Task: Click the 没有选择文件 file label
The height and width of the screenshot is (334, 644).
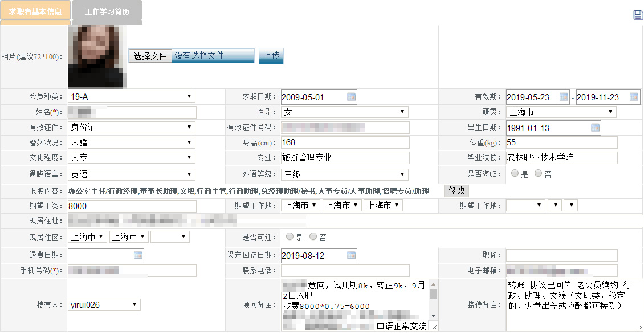Action: (x=199, y=56)
